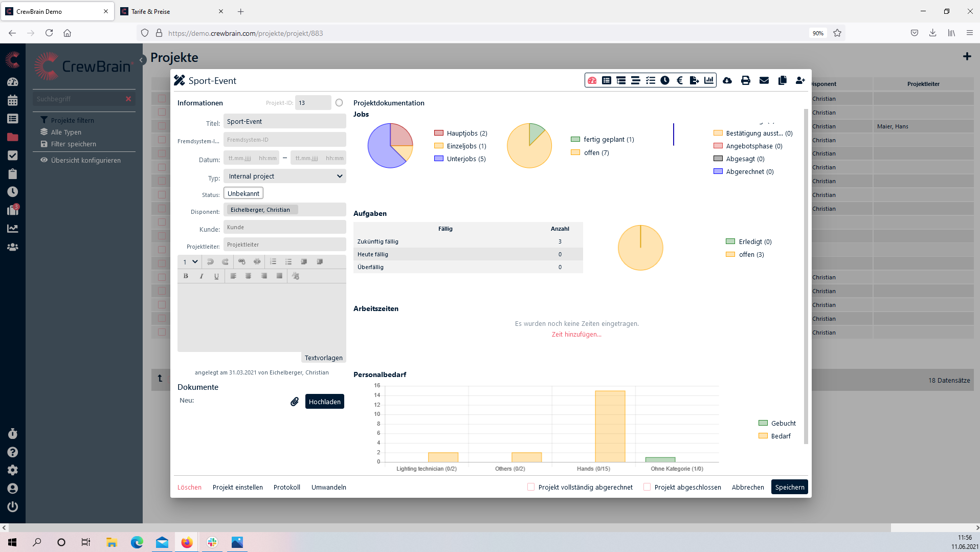Click the add person icon
Image resolution: width=980 pixels, height=552 pixels.
(800, 80)
